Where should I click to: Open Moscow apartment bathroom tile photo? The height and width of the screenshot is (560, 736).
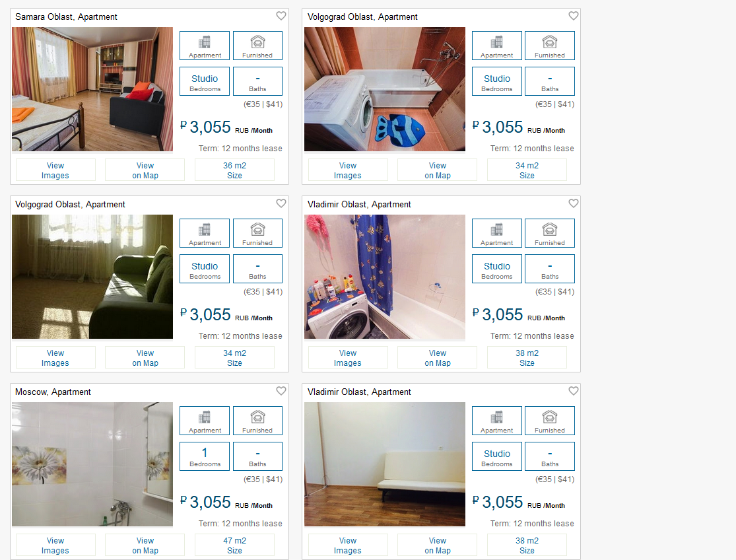point(92,464)
